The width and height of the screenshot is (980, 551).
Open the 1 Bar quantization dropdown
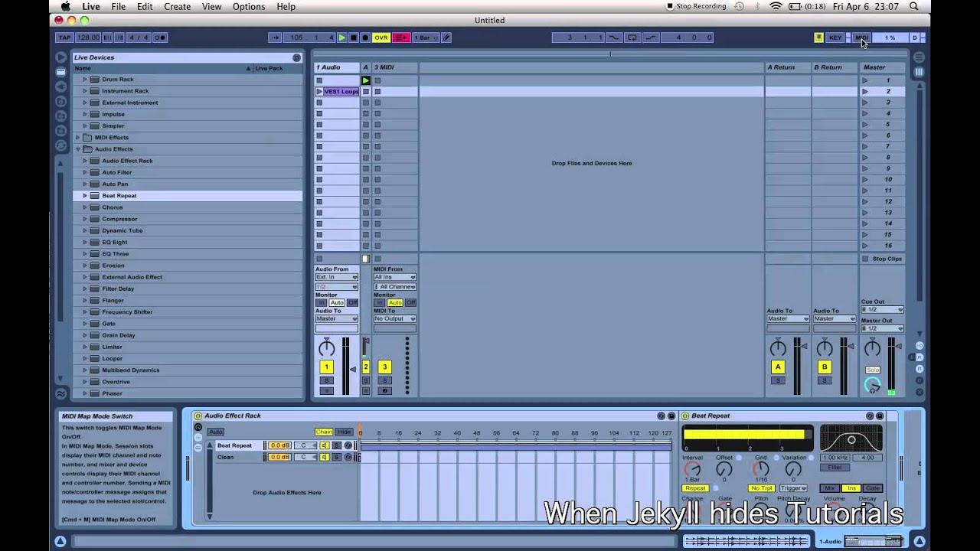[x=424, y=37]
